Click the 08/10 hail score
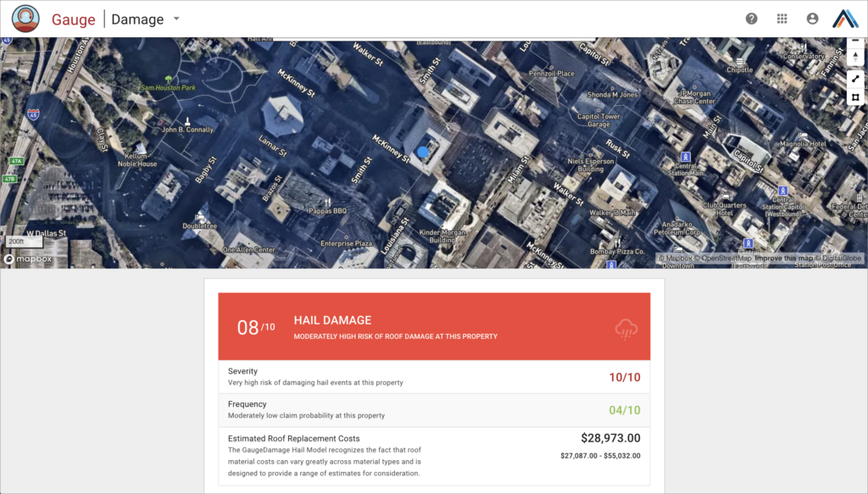Viewport: 868px width, 494px height. pos(256,327)
